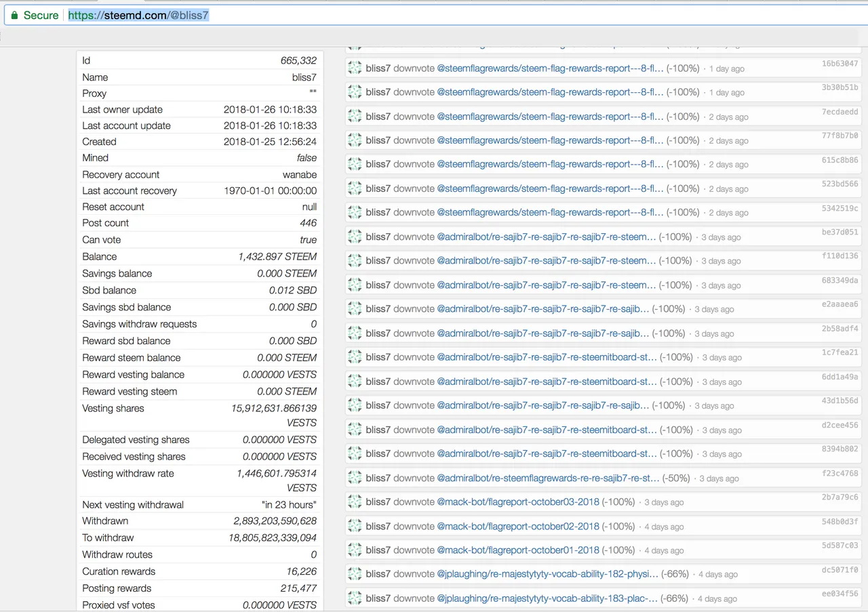Screen dimensions: 868x612
Task: Click avatar icon on row with hash 1c7fea21
Action: (355, 357)
